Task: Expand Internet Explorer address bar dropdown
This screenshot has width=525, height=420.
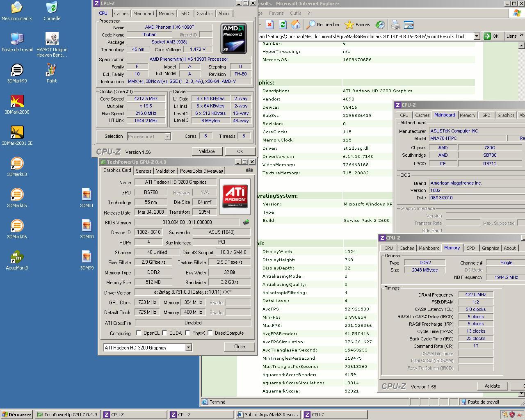Action: [477, 36]
